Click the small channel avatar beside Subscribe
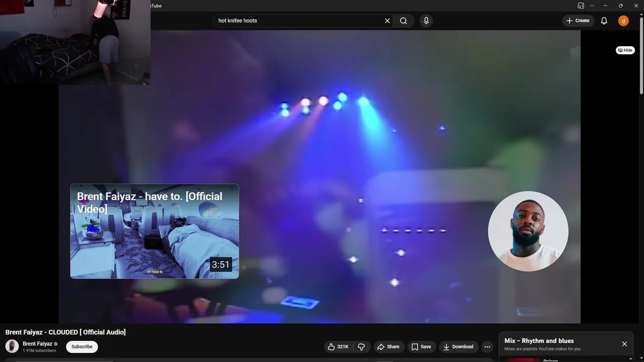This screenshot has height=362, width=644. tap(12, 346)
